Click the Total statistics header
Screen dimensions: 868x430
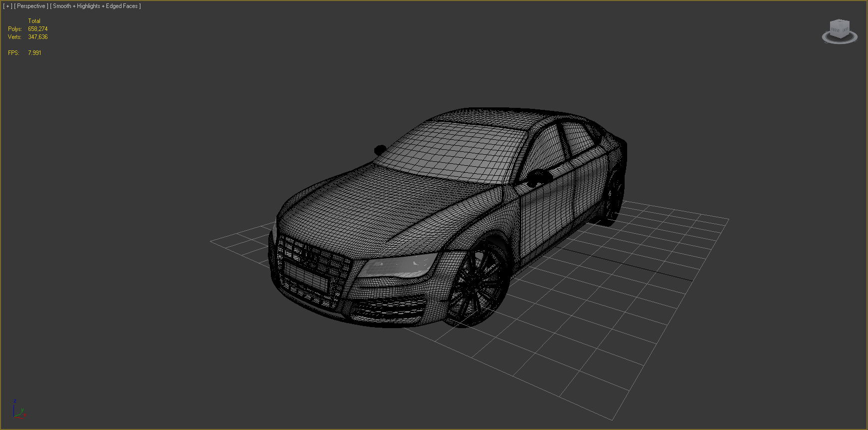point(34,21)
